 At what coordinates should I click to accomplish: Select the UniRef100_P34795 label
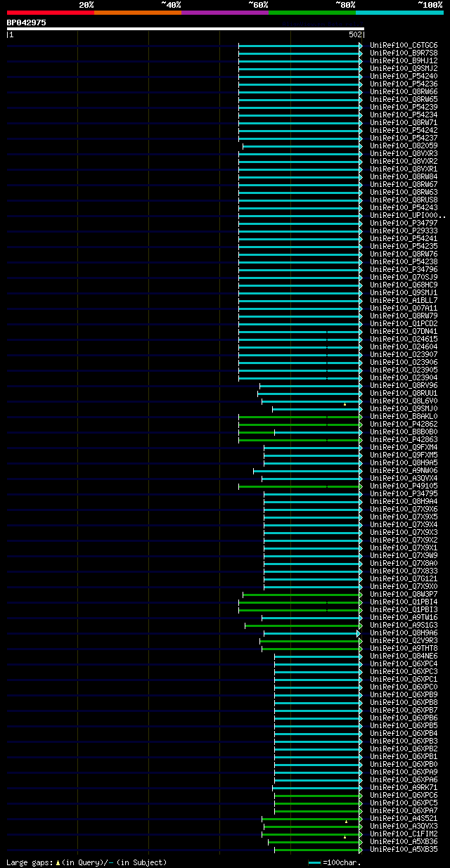pyautogui.click(x=404, y=493)
